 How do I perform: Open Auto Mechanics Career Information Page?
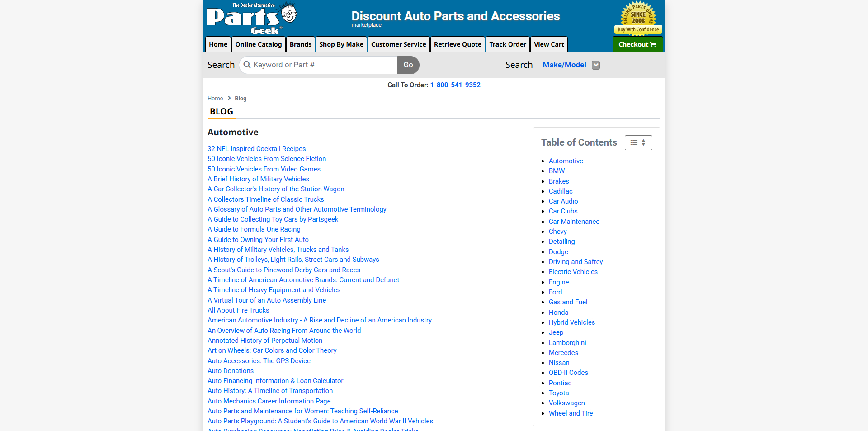coord(269,401)
